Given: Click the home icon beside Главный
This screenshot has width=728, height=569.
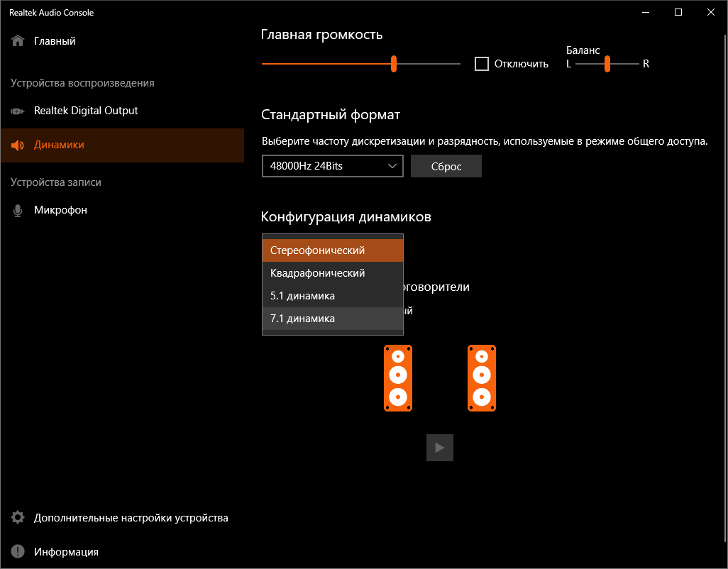Looking at the screenshot, I should tap(18, 41).
